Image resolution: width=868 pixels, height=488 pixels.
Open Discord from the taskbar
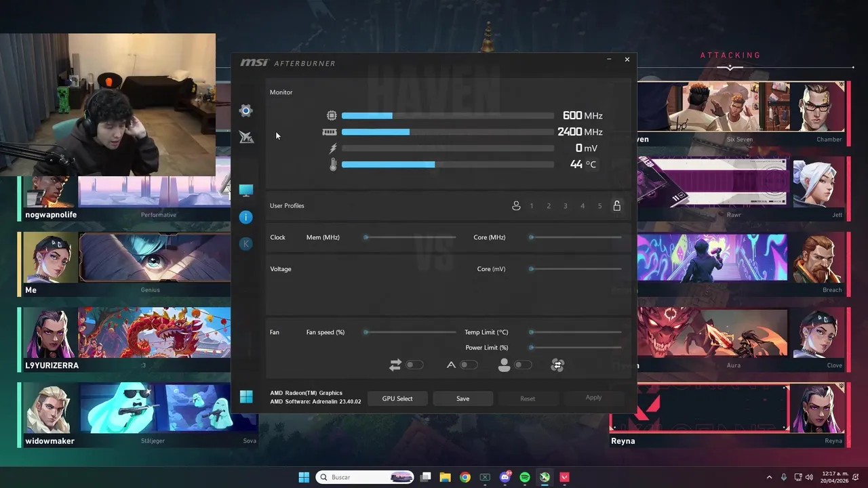[x=505, y=477]
